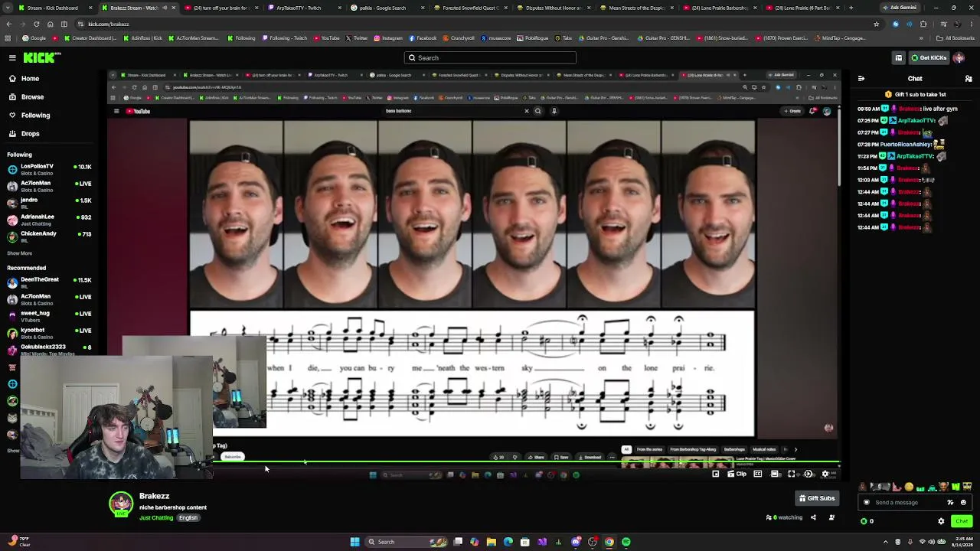Open the PokéRogue bookmark
The height and width of the screenshot is (551, 980).
[533, 37]
